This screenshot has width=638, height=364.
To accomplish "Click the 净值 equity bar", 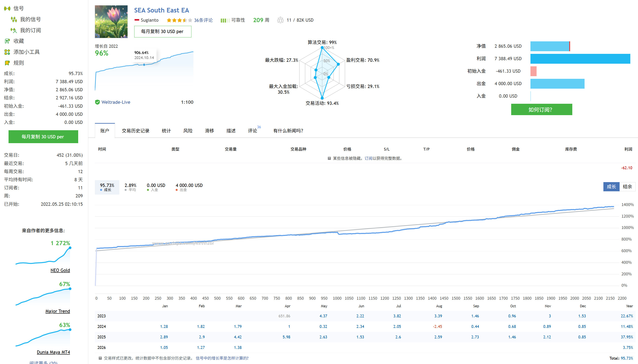I will [x=550, y=46].
